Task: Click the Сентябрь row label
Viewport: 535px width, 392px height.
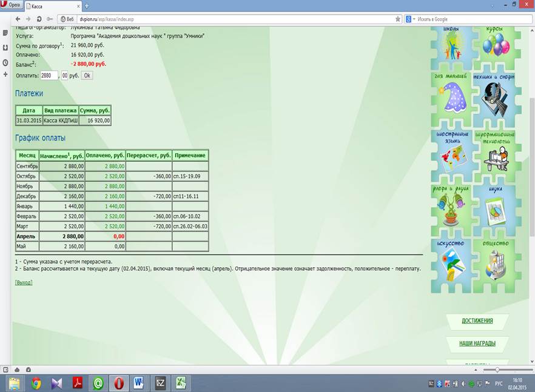Action: click(27, 167)
